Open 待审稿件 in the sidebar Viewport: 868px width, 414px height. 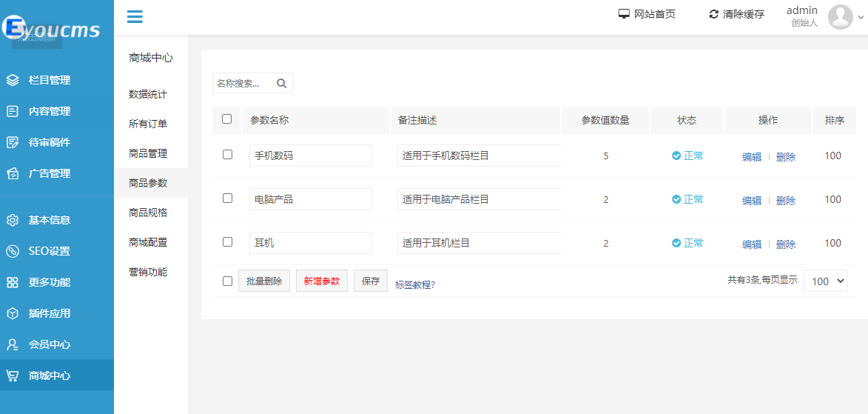(57, 142)
